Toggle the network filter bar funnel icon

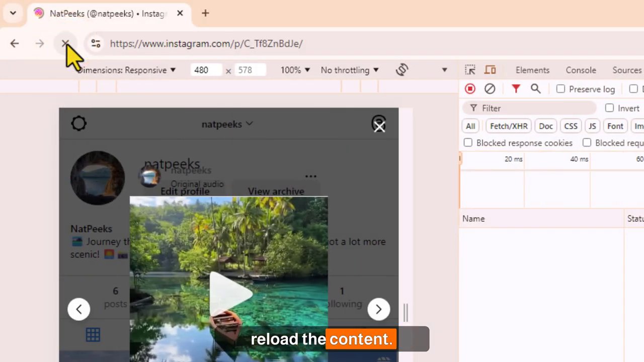click(516, 89)
